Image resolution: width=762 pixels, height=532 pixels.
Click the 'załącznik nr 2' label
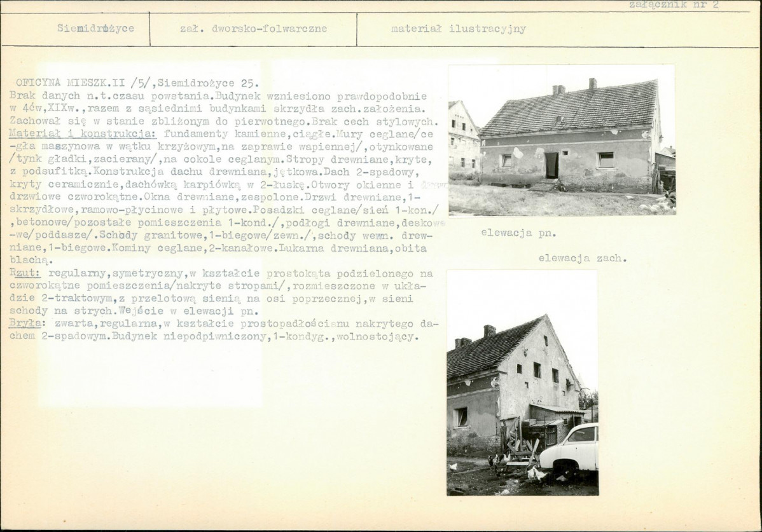pos(674,5)
